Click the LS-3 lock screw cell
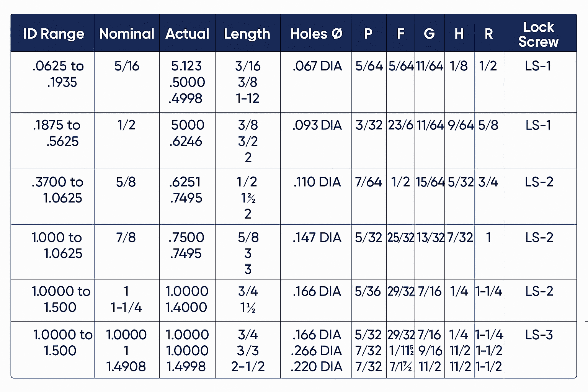The image size is (588, 392). 539,335
